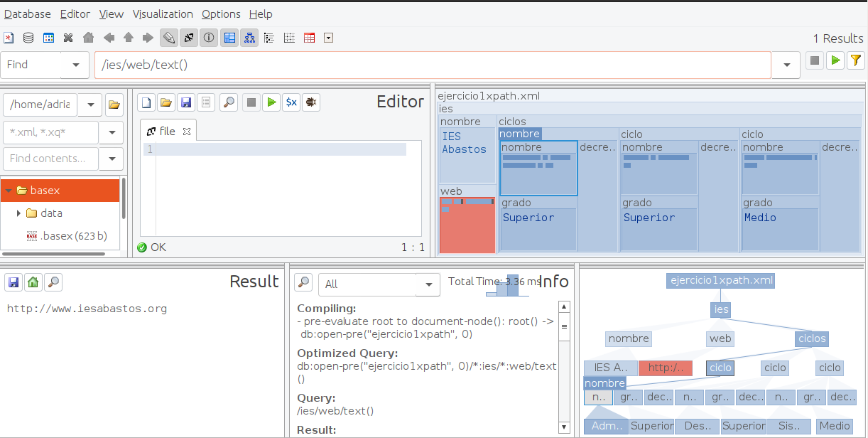The image size is (868, 438).
Task: Save the editor file with the floppy disk icon
Action: click(186, 102)
